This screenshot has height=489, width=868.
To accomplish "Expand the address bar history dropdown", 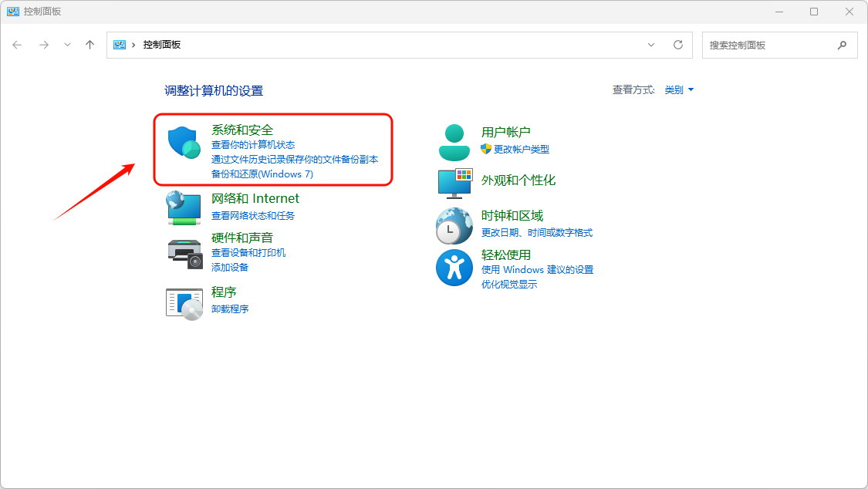I will (651, 45).
